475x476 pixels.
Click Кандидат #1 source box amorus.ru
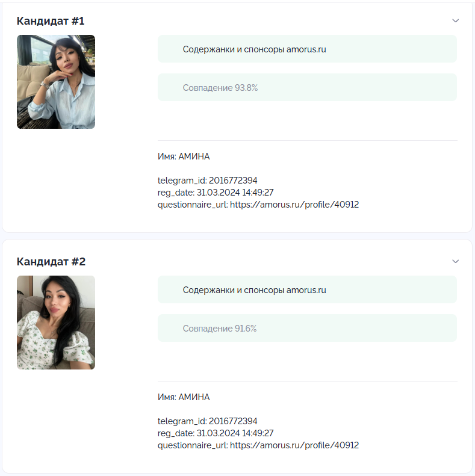[307, 49]
